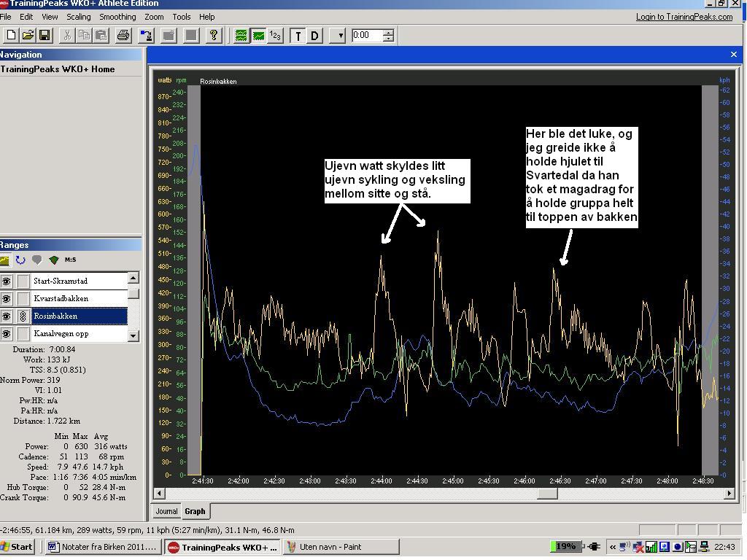Click the Print icon
This screenshot has width=747, height=560.
(123, 35)
